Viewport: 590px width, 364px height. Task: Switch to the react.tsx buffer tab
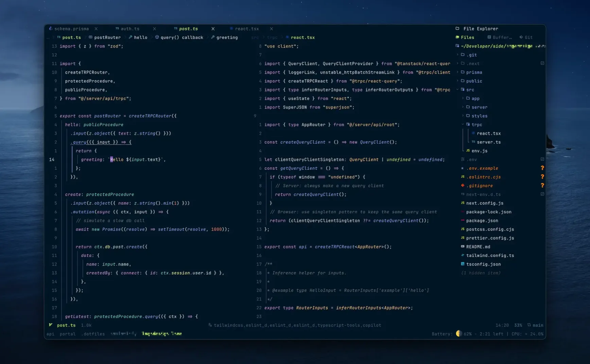247,29
